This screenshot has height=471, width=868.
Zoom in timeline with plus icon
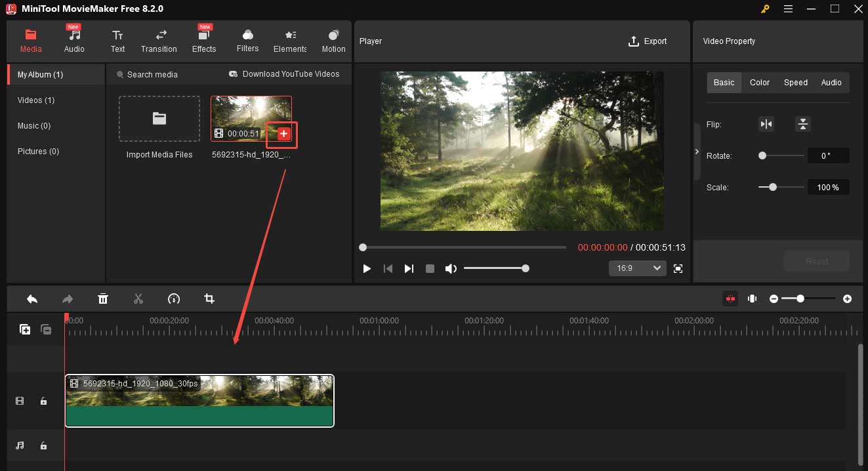point(848,299)
